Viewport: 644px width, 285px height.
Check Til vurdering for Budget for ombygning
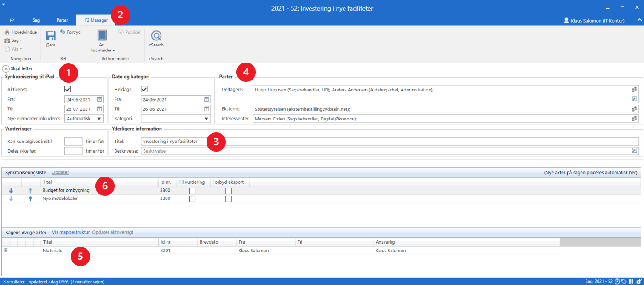pos(192,190)
